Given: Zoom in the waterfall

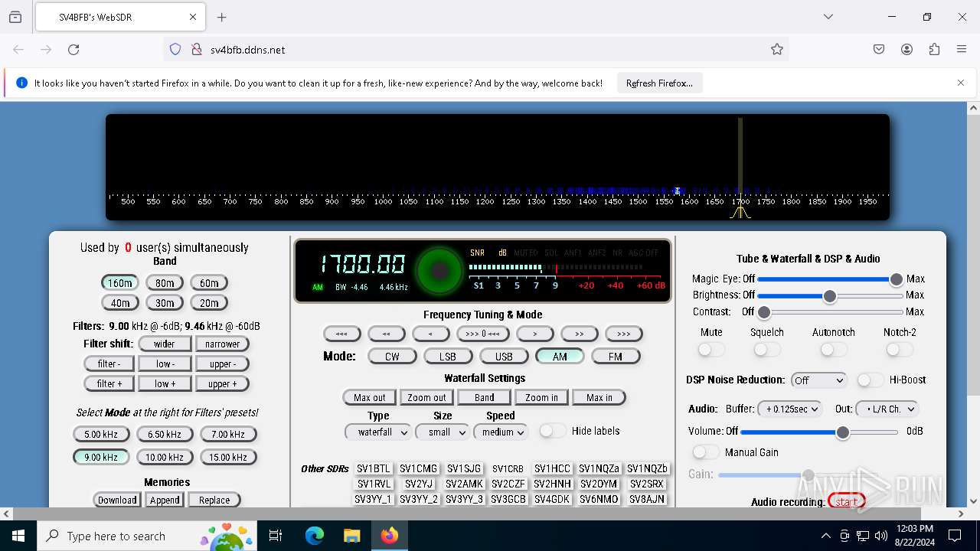Looking at the screenshot, I should [541, 398].
